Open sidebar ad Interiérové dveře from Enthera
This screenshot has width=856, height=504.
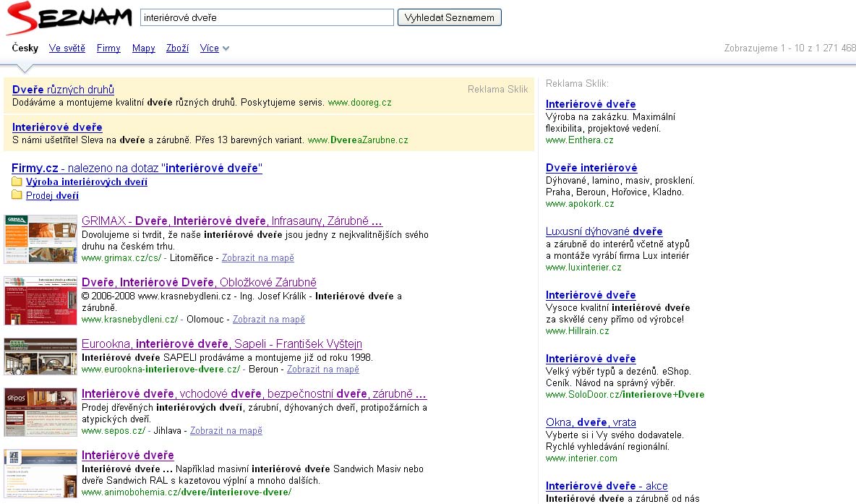[x=591, y=104]
